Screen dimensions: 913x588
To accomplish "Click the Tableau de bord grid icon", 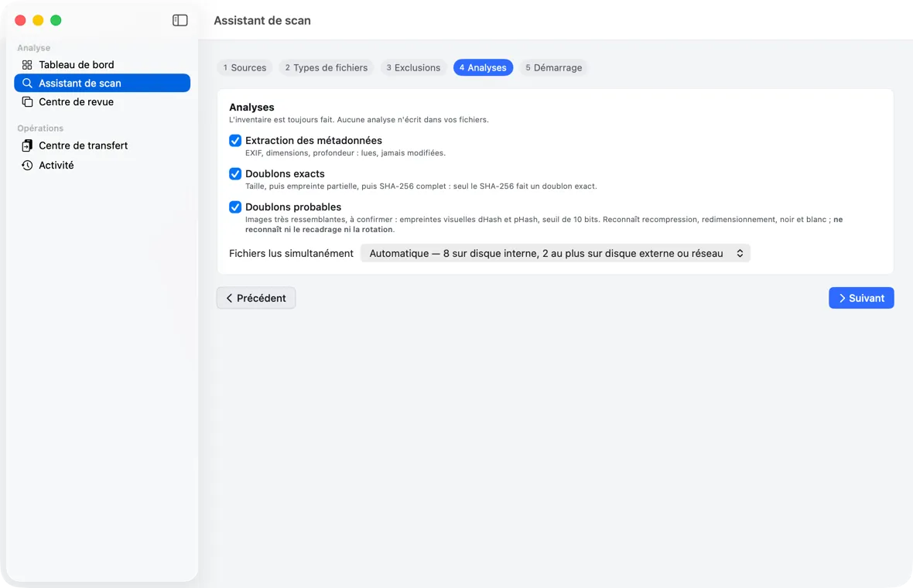I will point(27,65).
